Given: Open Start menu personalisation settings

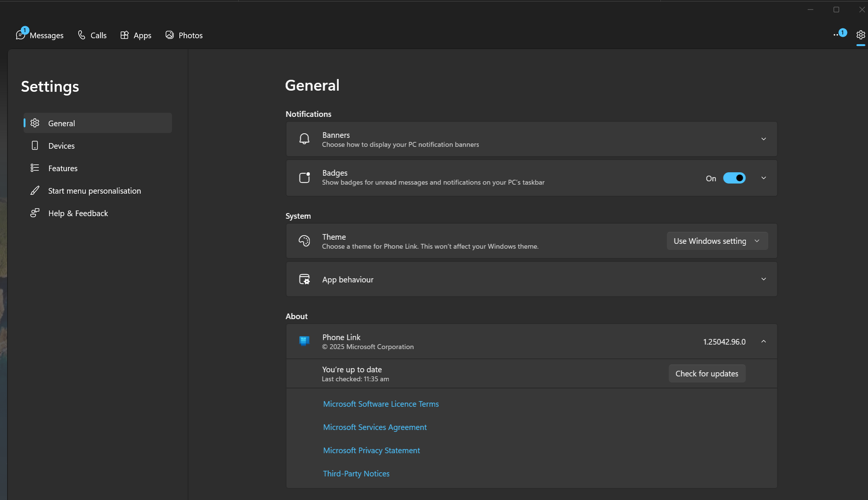Looking at the screenshot, I should point(98,190).
